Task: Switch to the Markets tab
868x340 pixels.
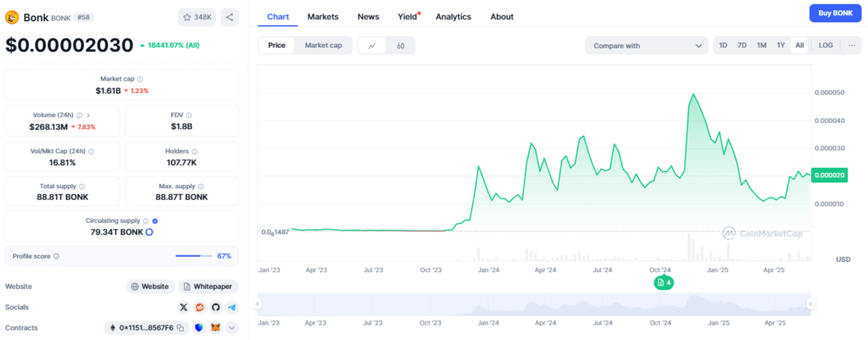Action: click(x=323, y=17)
